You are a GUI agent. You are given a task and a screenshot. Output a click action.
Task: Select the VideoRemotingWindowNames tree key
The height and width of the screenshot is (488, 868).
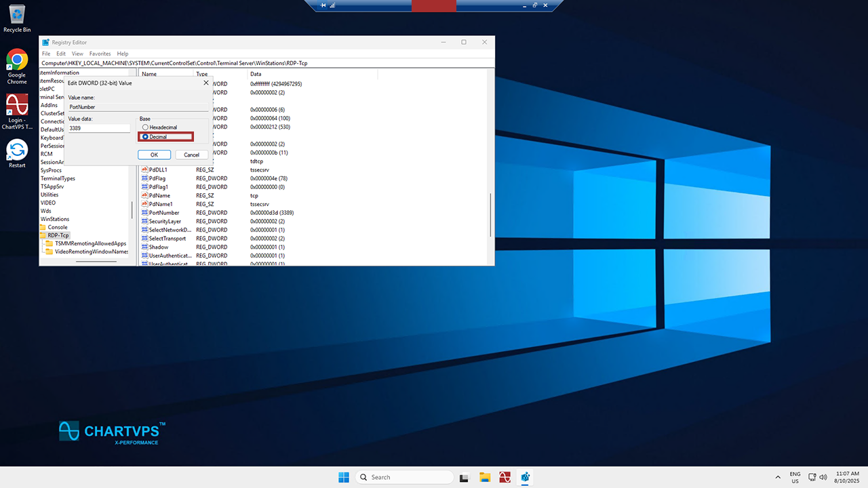(91, 251)
